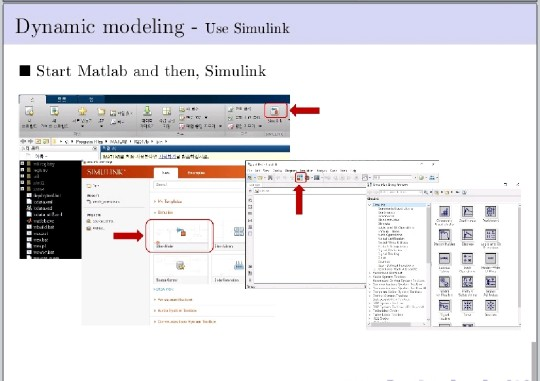Click the Save icon in model toolbar

point(270,178)
